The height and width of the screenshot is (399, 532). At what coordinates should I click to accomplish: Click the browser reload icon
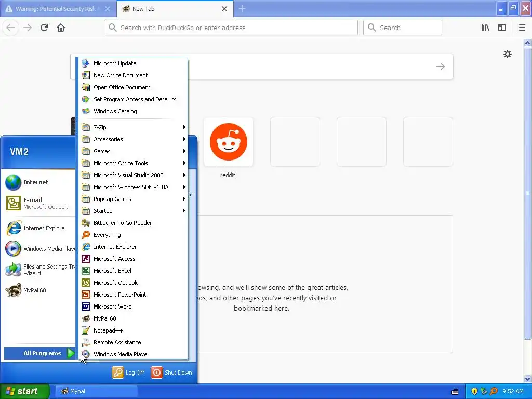coord(44,28)
